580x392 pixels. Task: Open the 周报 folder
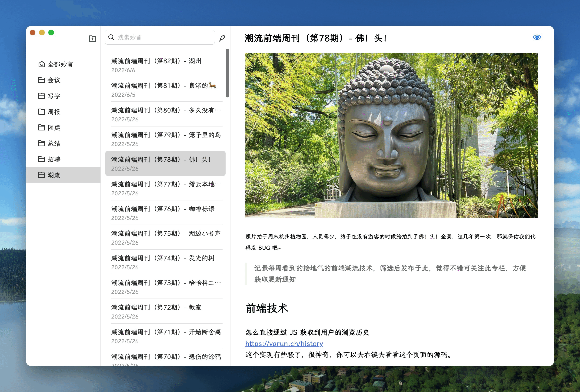[x=54, y=112]
